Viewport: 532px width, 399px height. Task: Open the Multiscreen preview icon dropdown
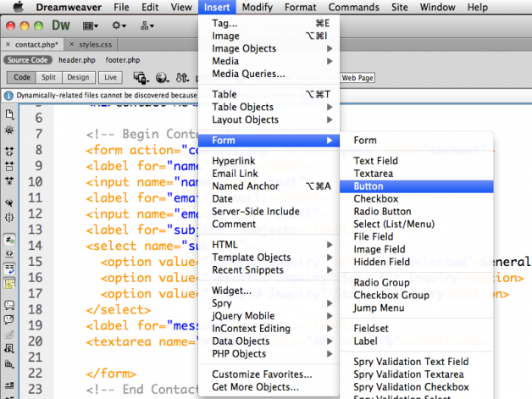point(141,78)
